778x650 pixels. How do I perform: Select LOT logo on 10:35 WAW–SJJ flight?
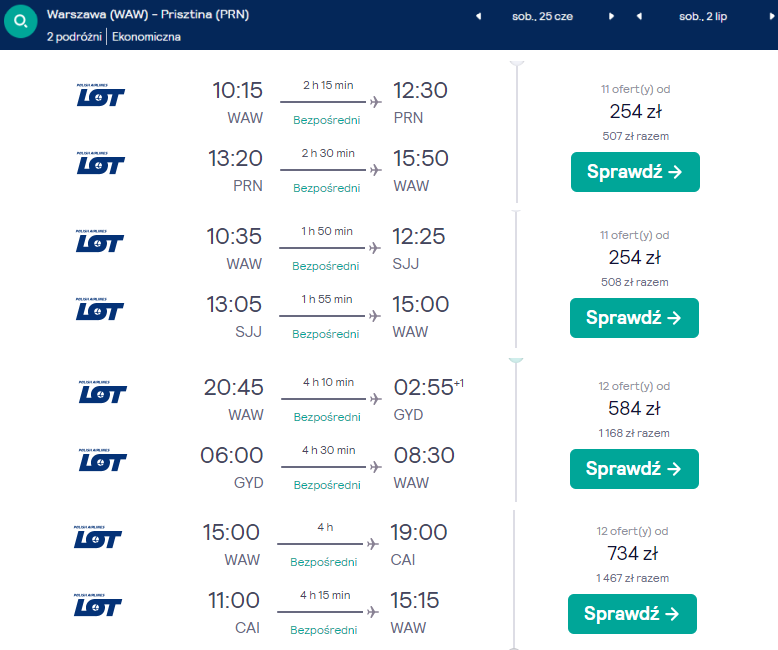[x=99, y=241]
